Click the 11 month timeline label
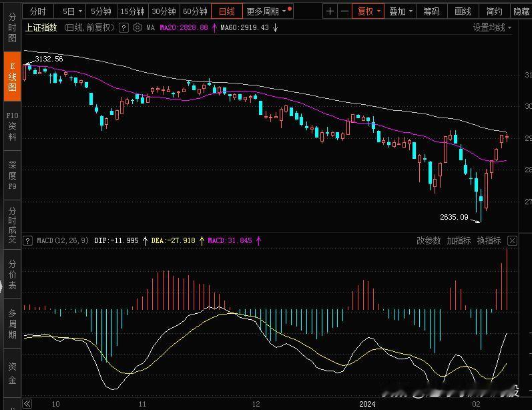Viewport: 532px width, 410px height. click(x=142, y=404)
